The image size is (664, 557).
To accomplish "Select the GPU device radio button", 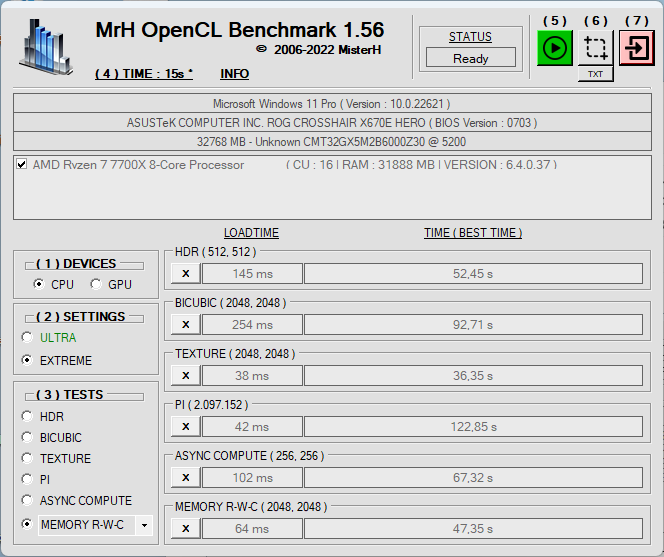I will 96,284.
